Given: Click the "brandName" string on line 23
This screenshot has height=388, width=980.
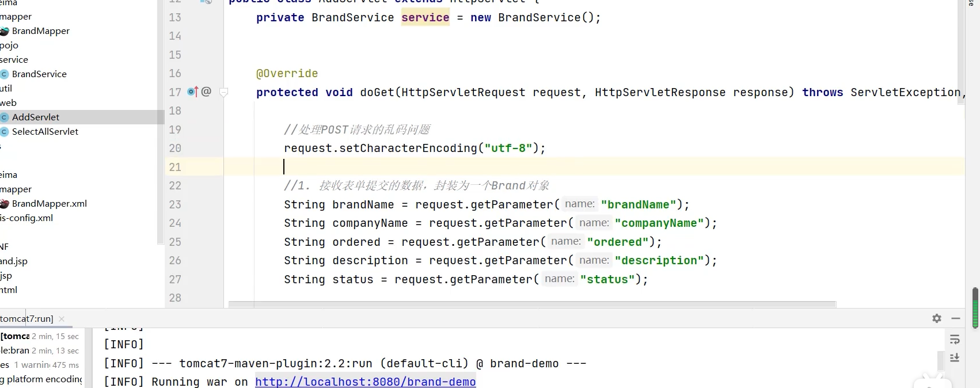Looking at the screenshot, I should click(x=639, y=204).
